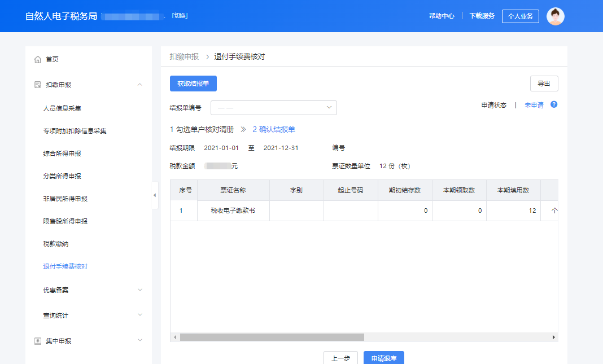The width and height of the screenshot is (603, 364).
Task: Go to 首页 in the sidebar
Action: tap(52, 60)
